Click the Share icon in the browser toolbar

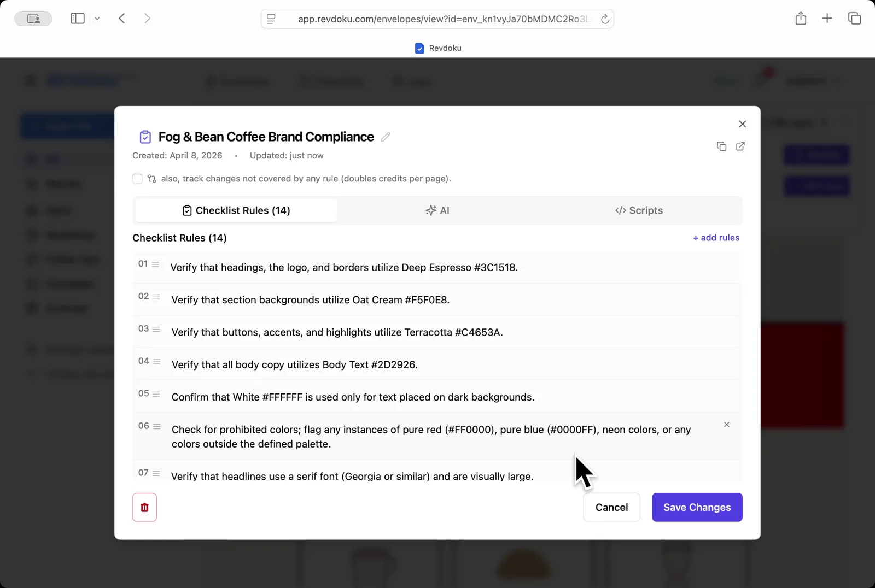click(801, 18)
